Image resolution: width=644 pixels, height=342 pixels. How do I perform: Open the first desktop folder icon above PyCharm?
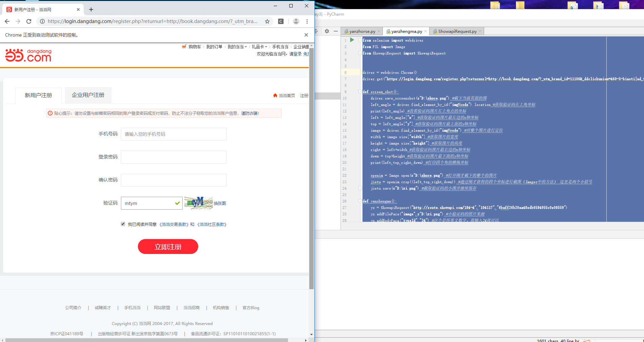495,5
